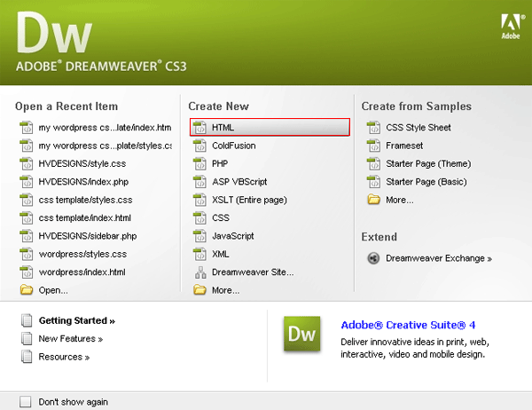Choose Starter Page (Basic) sample
The width and height of the screenshot is (532, 410).
coord(426,182)
